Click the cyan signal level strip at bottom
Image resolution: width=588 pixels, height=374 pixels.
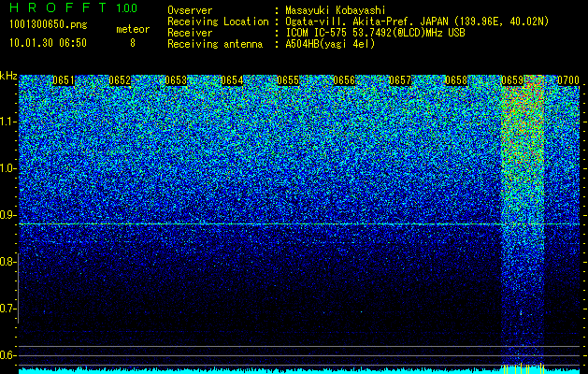(x=299, y=370)
